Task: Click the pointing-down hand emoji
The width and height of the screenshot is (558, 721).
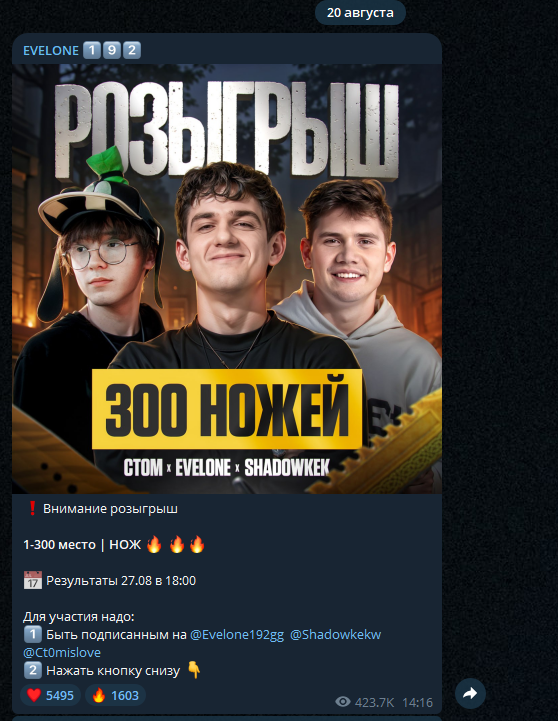Action: pos(194,670)
